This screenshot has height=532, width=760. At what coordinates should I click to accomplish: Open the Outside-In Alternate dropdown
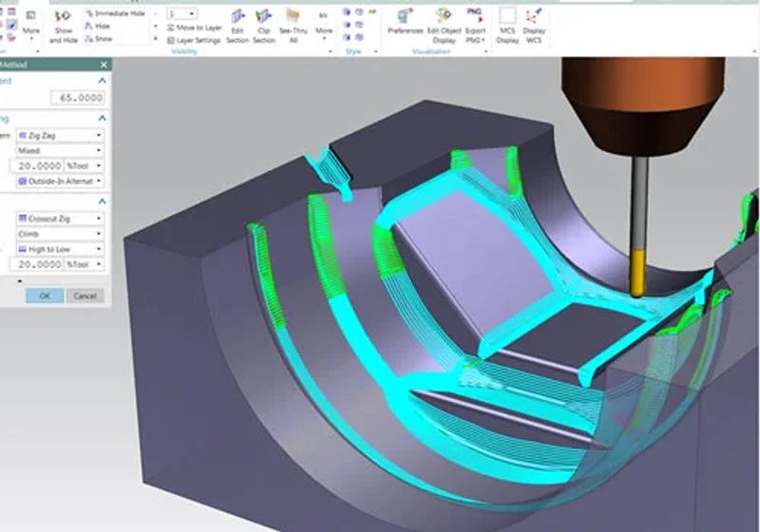coord(60,181)
